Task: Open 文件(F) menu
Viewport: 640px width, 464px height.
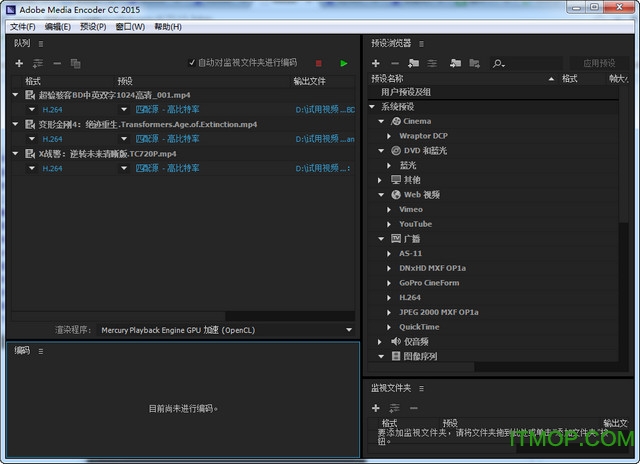Action: (23, 27)
